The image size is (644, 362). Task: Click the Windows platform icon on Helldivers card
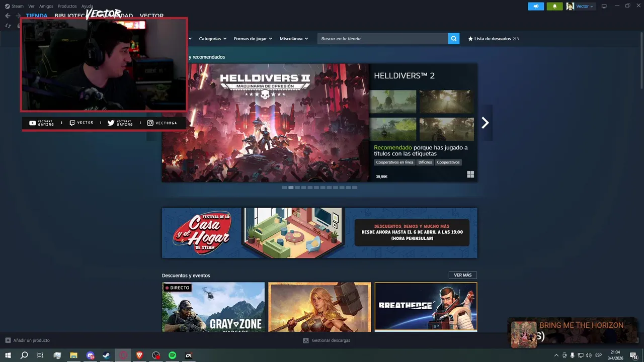470,174
